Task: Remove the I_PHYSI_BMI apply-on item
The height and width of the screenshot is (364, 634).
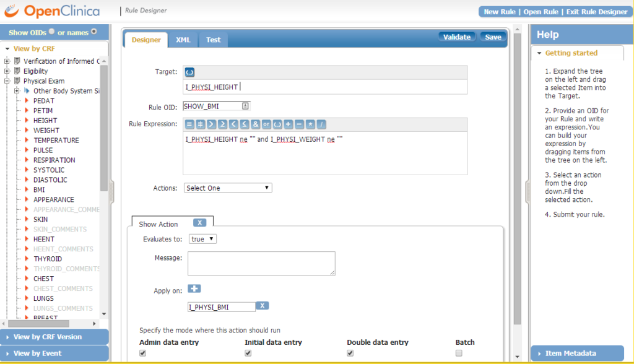Action: click(262, 306)
